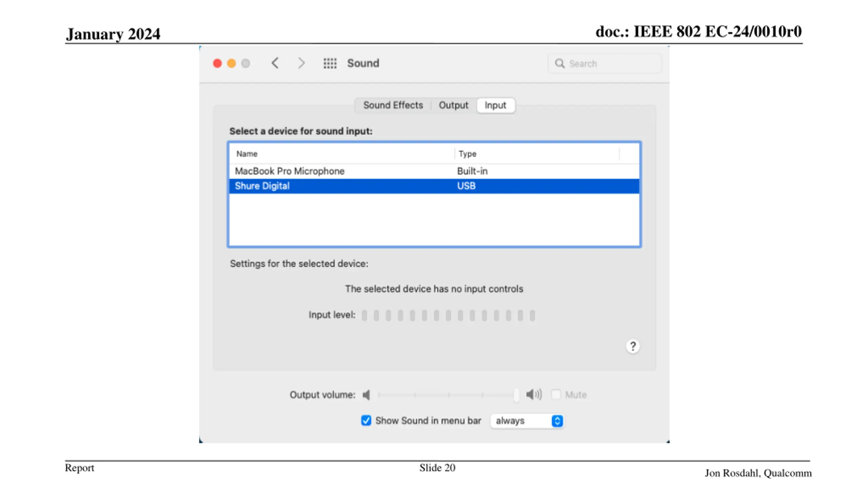Viewport: 868px width, 488px height.
Task: Click the 'Settings for the selected device:' label
Action: coord(299,264)
